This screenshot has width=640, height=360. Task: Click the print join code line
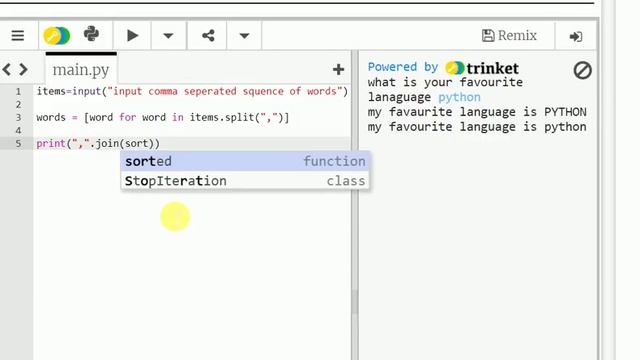pos(98,144)
